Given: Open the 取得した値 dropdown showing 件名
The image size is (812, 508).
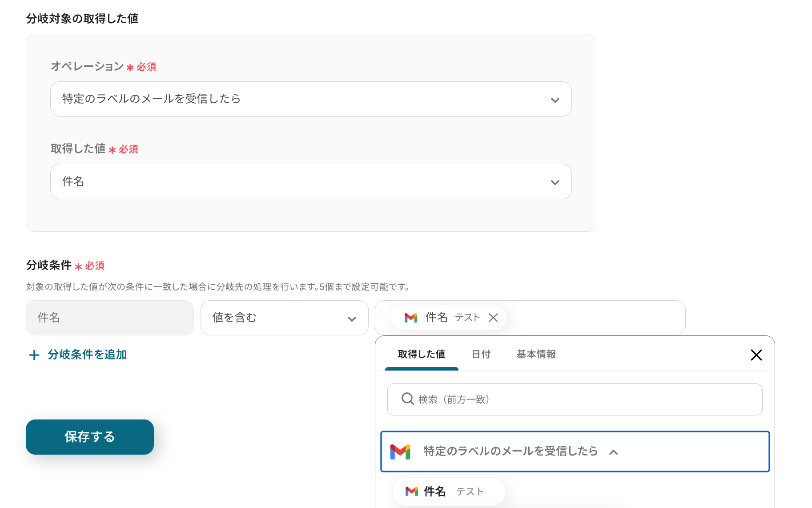Looking at the screenshot, I should click(311, 181).
